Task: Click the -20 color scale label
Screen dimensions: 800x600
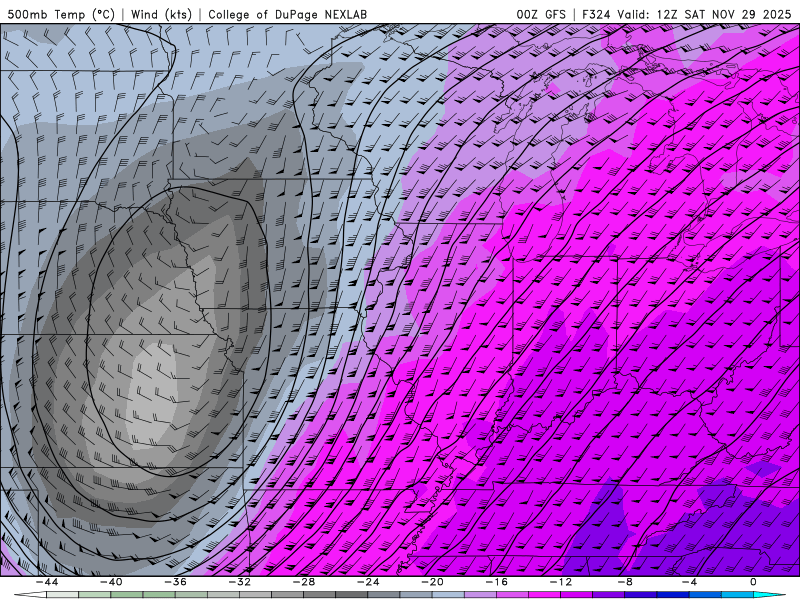Action: (x=433, y=582)
